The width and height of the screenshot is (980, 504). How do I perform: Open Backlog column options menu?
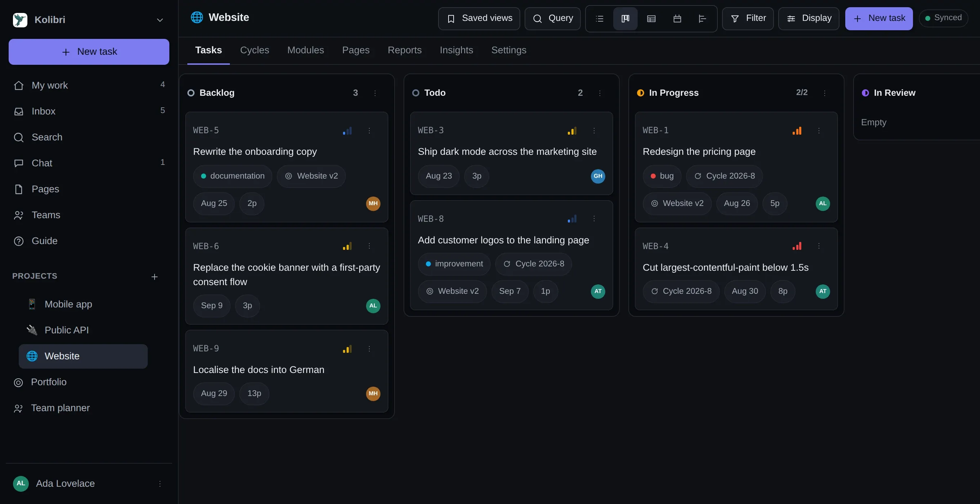pyautogui.click(x=375, y=93)
